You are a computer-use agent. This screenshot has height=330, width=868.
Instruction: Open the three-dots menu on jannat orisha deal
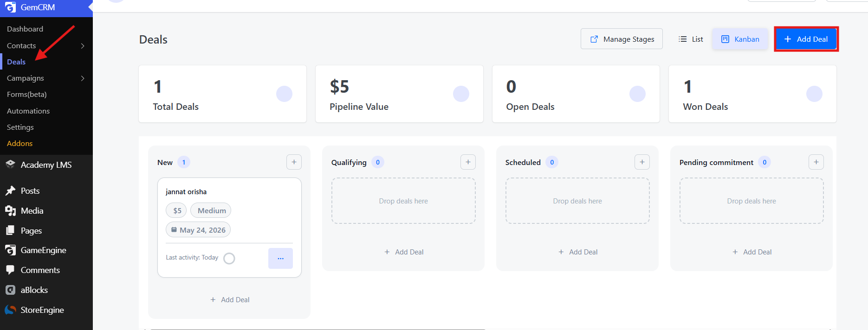pyautogui.click(x=280, y=258)
